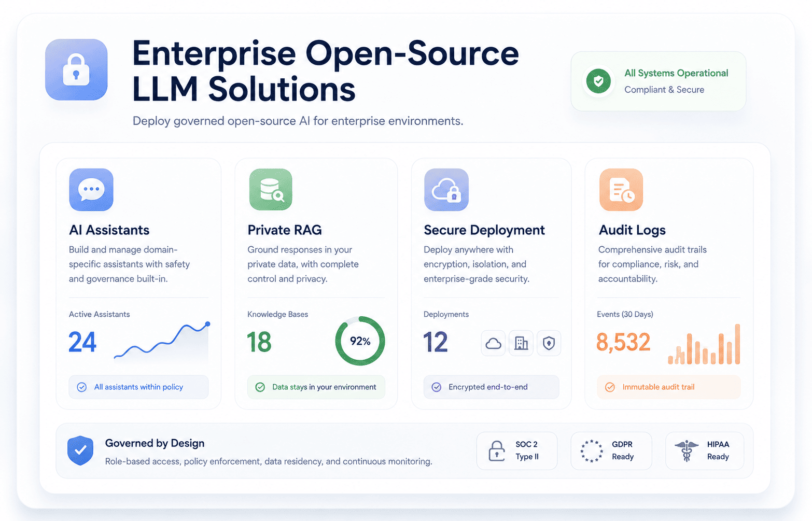Open the GDPR Ready compliance badge
Viewport: 812px width, 521px height.
pyautogui.click(x=611, y=451)
